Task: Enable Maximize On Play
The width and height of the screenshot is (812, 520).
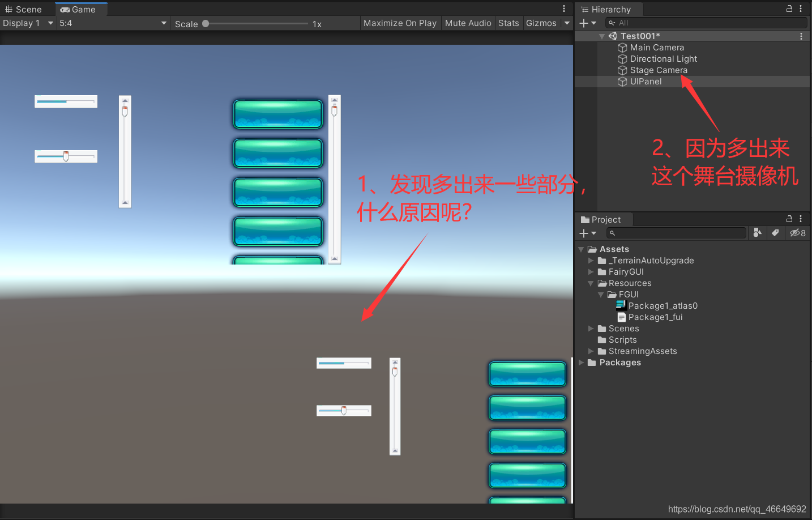Action: point(400,23)
